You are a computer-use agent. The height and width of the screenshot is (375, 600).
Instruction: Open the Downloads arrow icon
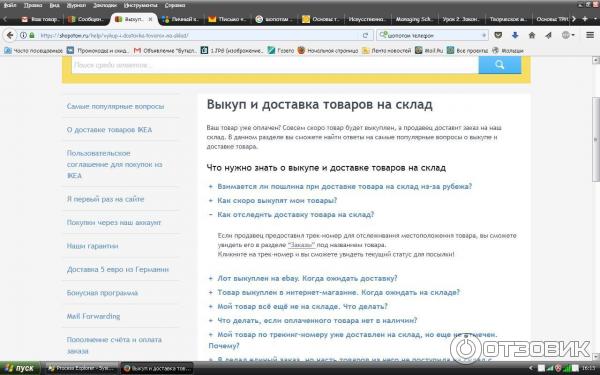tap(515, 35)
